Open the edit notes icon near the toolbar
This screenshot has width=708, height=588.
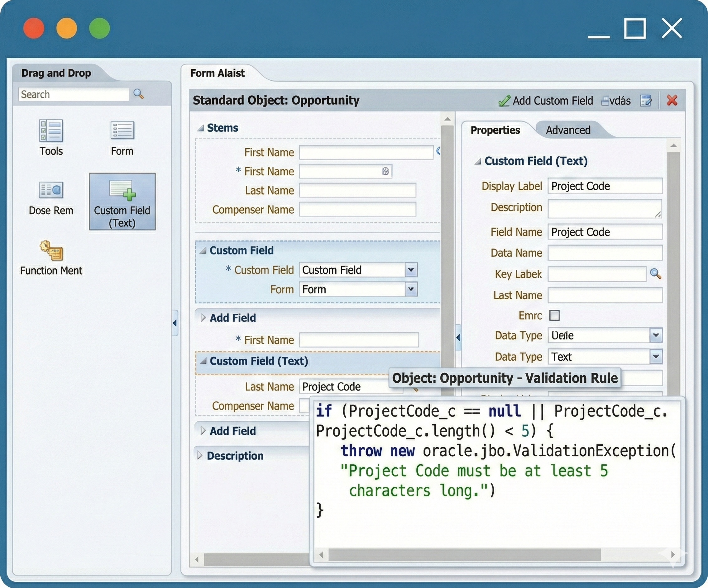tap(646, 100)
